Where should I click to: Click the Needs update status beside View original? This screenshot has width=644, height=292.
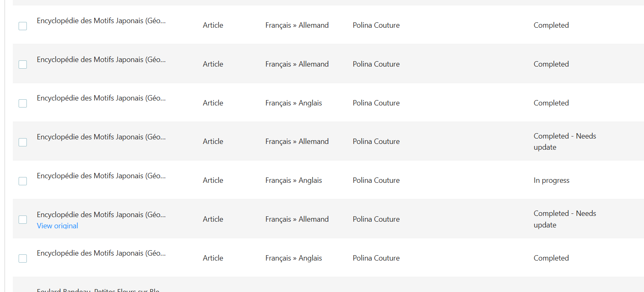coord(564,219)
